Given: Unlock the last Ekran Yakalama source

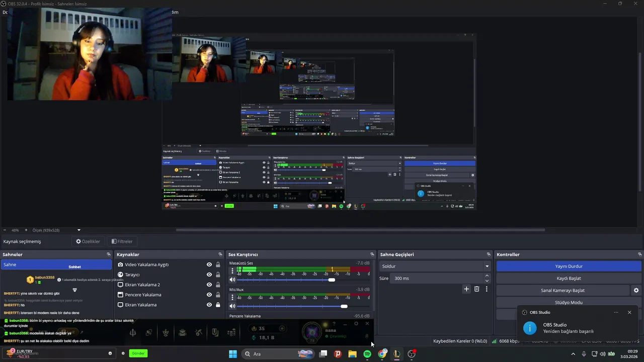Looking at the screenshot, I should [x=218, y=305].
